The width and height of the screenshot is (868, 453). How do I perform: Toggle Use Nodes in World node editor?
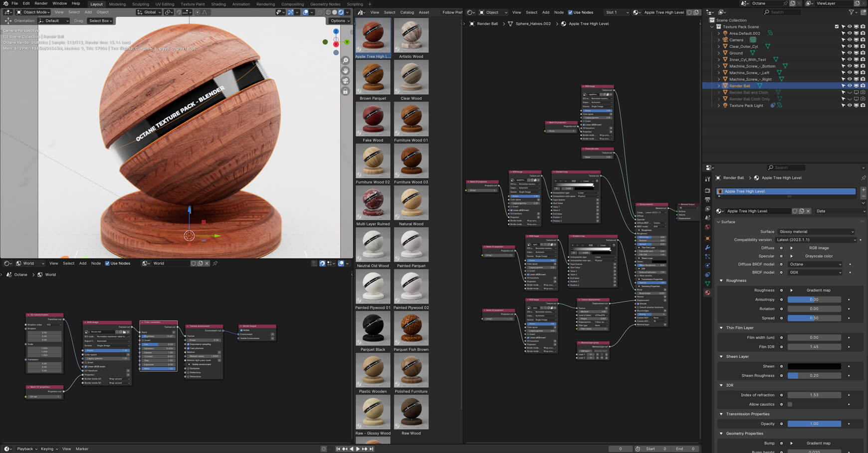pos(107,263)
